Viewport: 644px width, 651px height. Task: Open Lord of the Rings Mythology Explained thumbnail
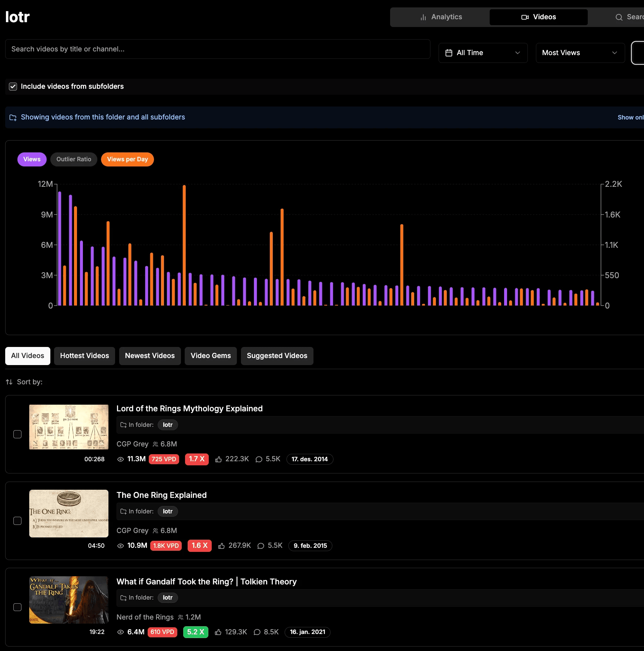click(69, 427)
